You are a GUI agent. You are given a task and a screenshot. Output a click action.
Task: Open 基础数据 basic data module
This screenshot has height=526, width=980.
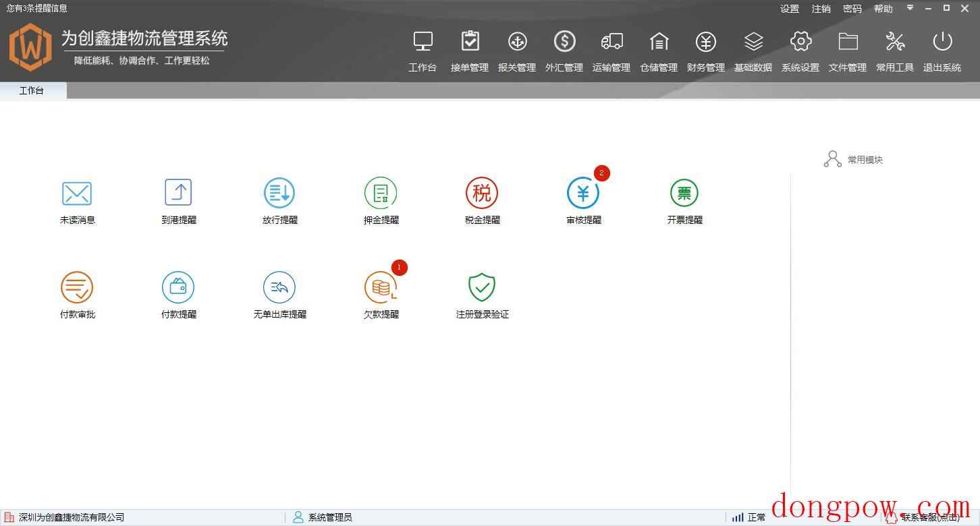click(753, 51)
